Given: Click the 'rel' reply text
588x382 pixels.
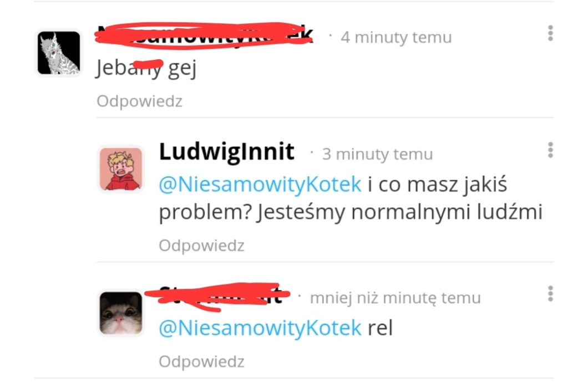Looking at the screenshot, I should (380, 328).
